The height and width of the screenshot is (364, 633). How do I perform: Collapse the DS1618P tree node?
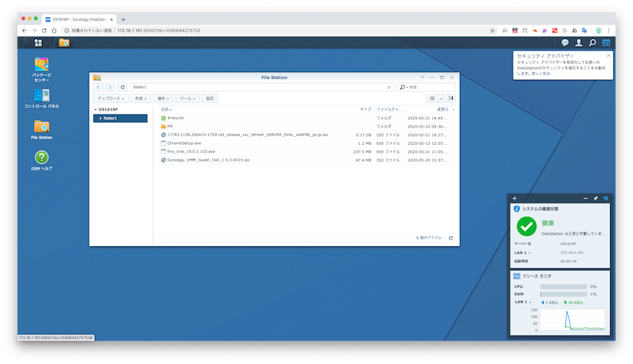96,109
